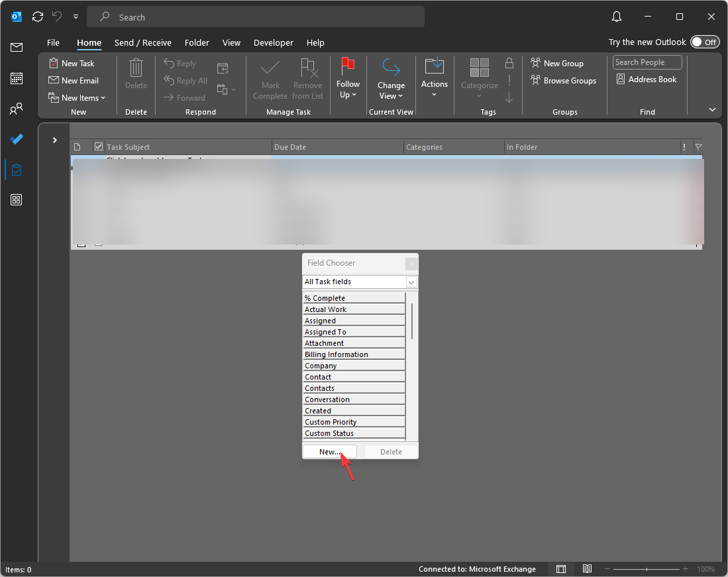Click the zoom slider in status bar
Screen dimensions: 728x577
[647, 569]
